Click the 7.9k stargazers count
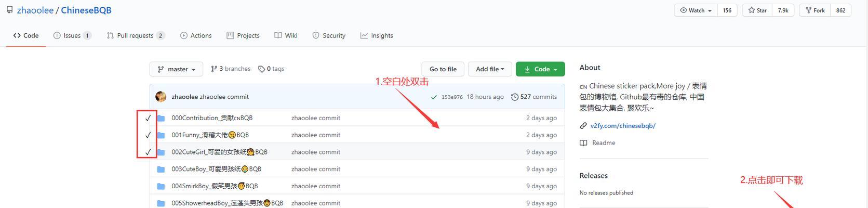Screen dimensions: 868x208 tap(783, 10)
